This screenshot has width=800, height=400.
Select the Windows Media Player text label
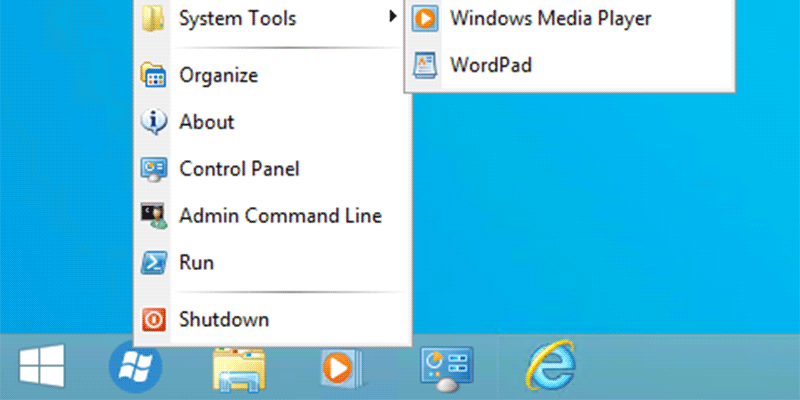pyautogui.click(x=551, y=18)
